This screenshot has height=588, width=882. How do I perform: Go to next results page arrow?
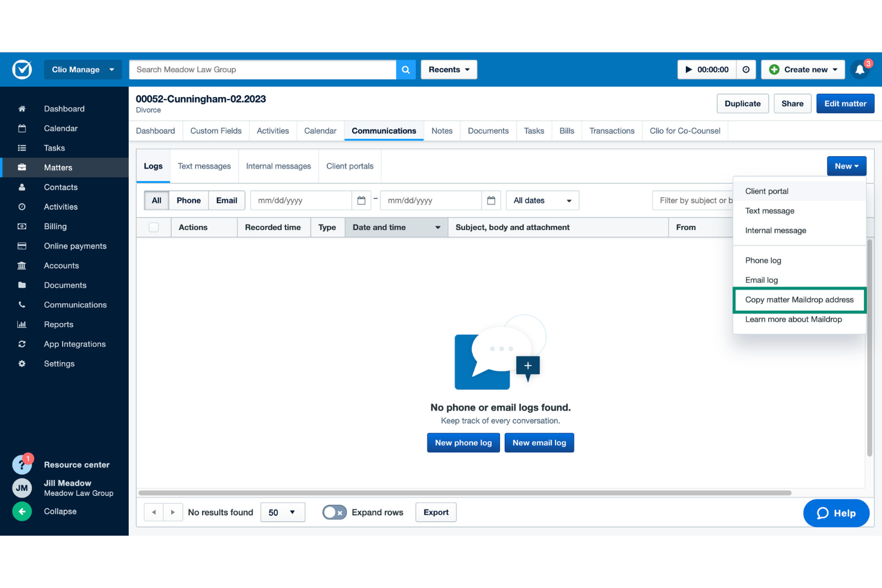[x=173, y=512]
